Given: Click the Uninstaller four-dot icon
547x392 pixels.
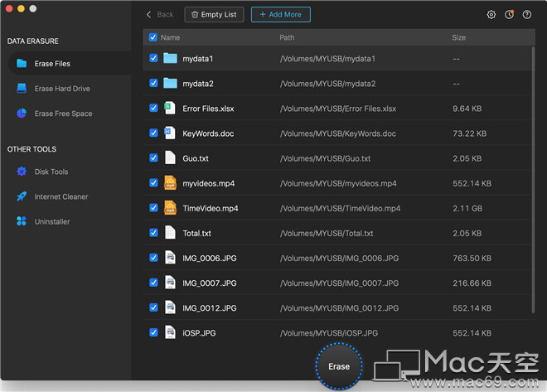Looking at the screenshot, I should click(x=22, y=221).
